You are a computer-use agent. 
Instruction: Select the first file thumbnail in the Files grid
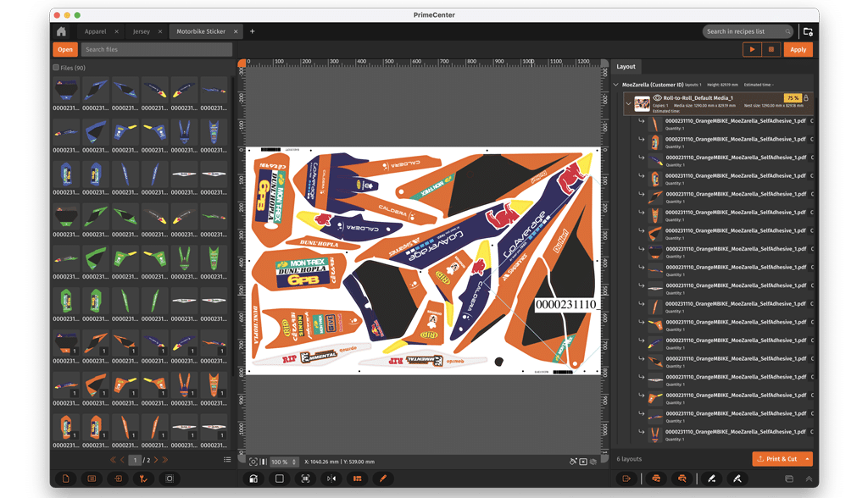(66, 90)
